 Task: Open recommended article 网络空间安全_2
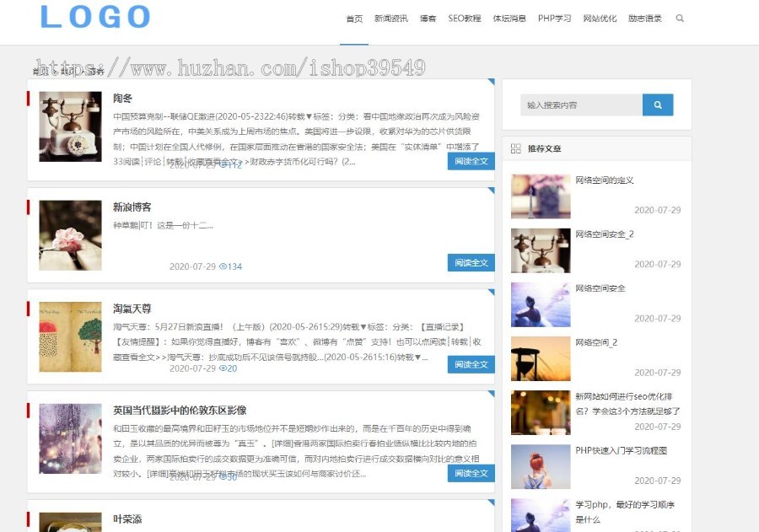[x=604, y=234]
